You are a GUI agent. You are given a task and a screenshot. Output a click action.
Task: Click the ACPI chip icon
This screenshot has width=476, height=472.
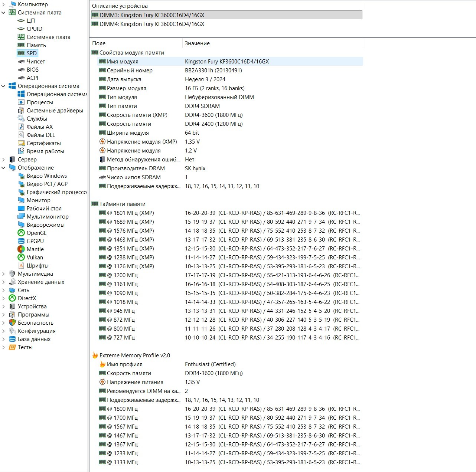21,78
